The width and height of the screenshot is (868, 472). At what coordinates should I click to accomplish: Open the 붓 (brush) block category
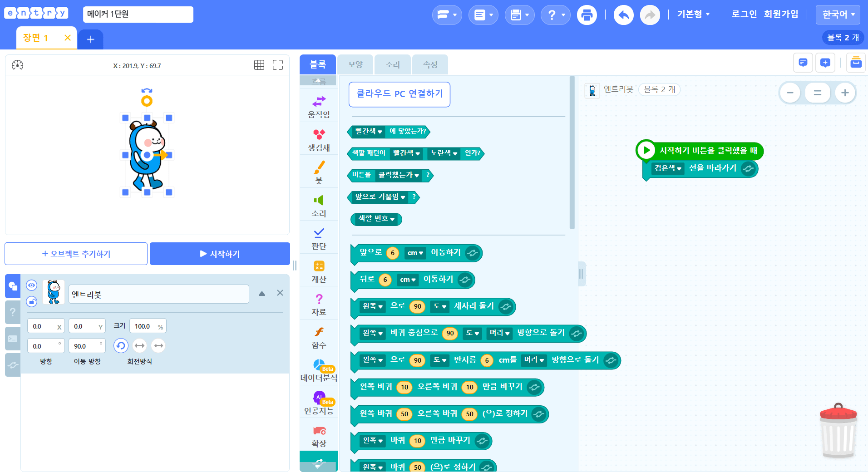[x=319, y=172]
